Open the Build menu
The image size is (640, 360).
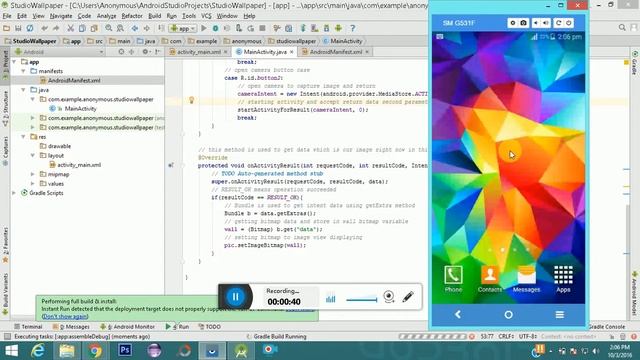(x=154, y=16)
